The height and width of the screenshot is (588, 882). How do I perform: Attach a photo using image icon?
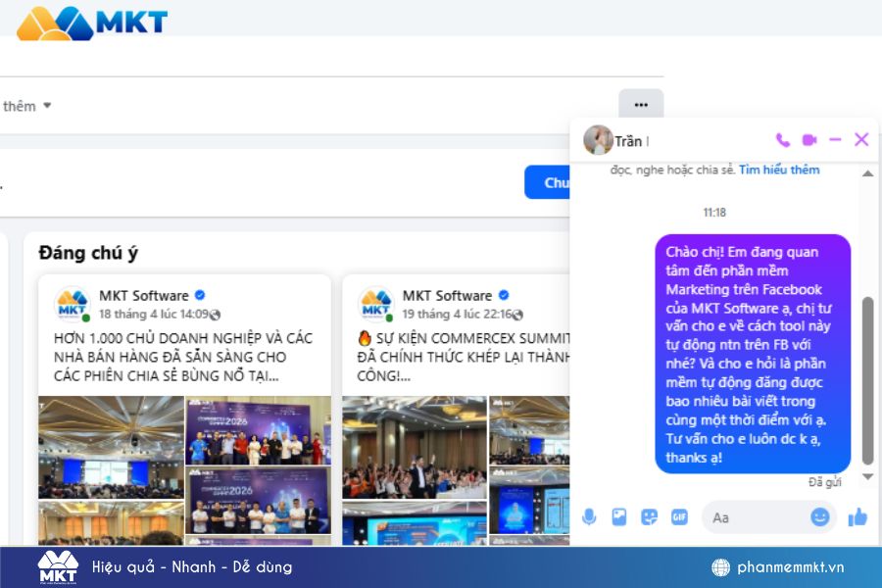click(x=618, y=516)
